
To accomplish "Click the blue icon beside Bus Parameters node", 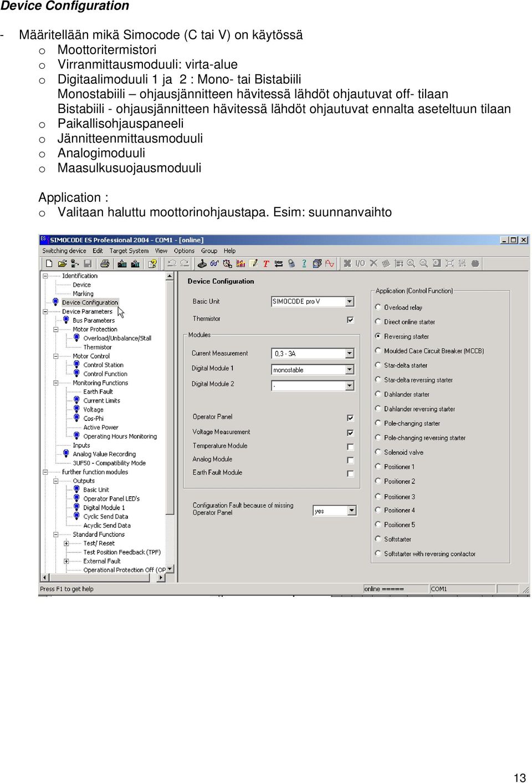I will click(x=66, y=320).
